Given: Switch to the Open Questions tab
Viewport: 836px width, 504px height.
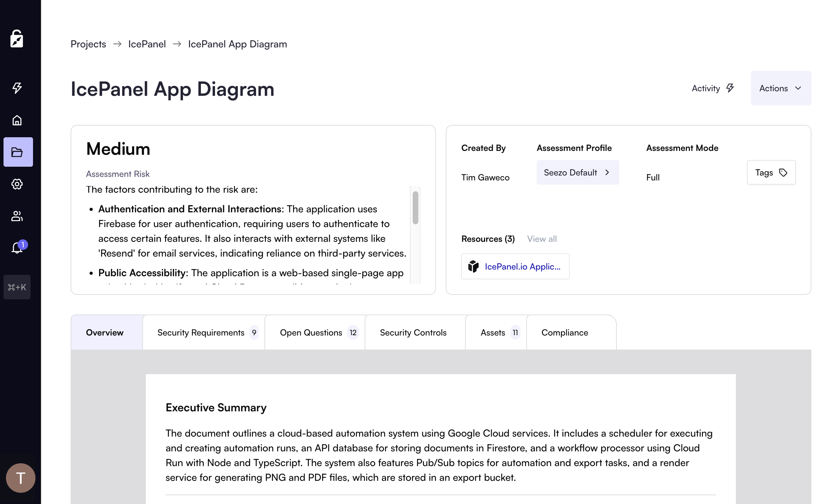Looking at the screenshot, I should coord(315,332).
